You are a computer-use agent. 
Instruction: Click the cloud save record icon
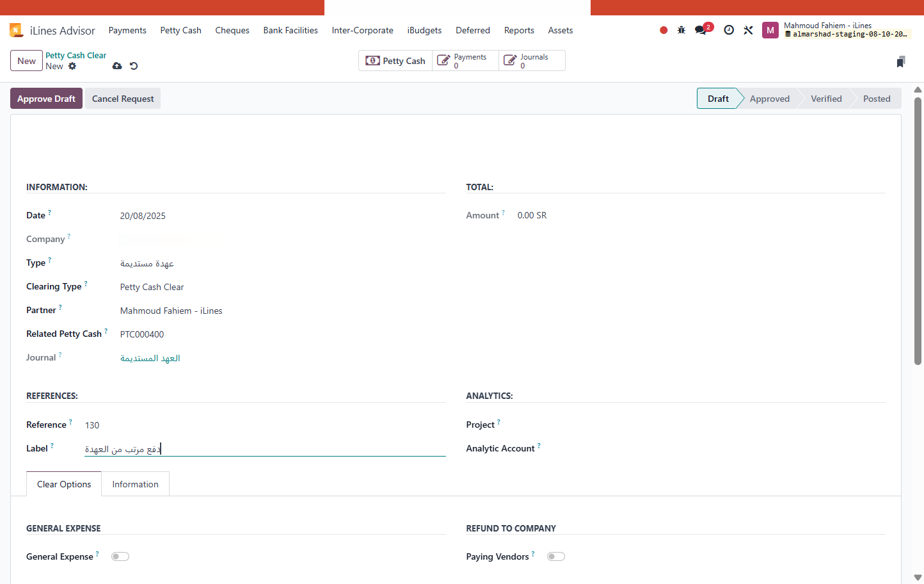117,66
